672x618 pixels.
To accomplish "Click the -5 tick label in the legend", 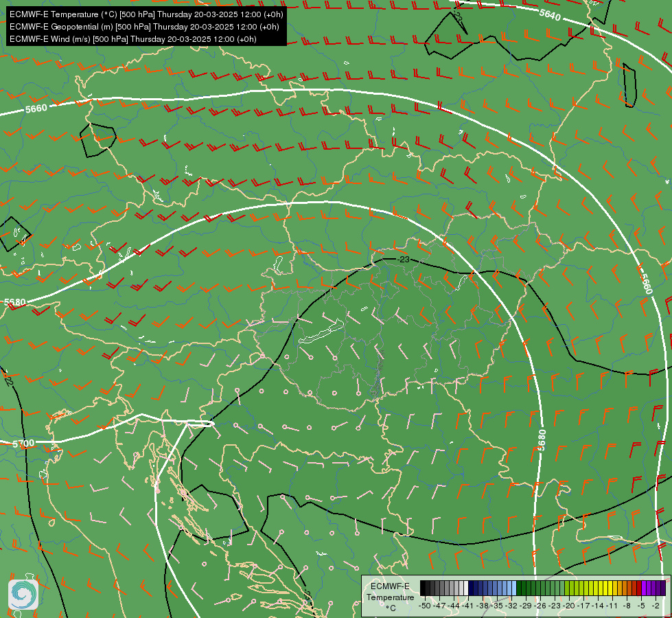I will click(x=642, y=606).
